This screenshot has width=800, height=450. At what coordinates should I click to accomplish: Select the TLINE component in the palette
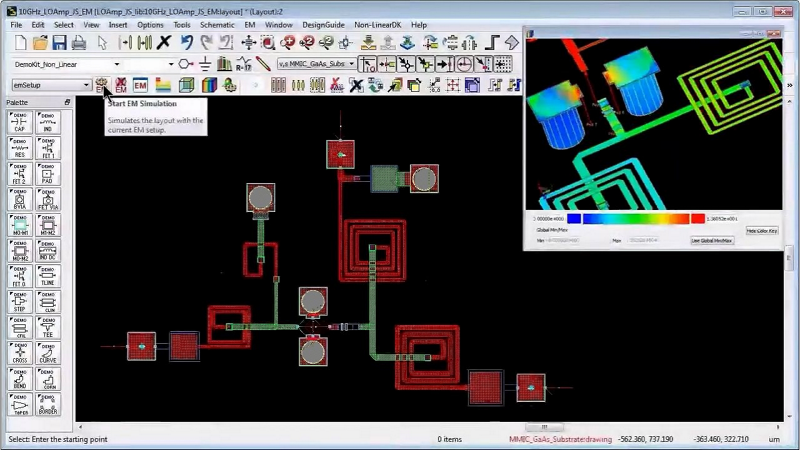coord(48,276)
